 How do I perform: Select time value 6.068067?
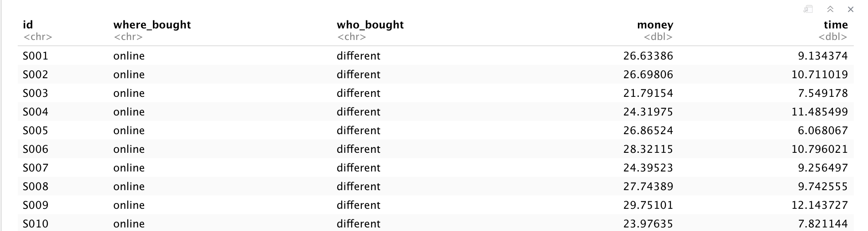(x=823, y=131)
